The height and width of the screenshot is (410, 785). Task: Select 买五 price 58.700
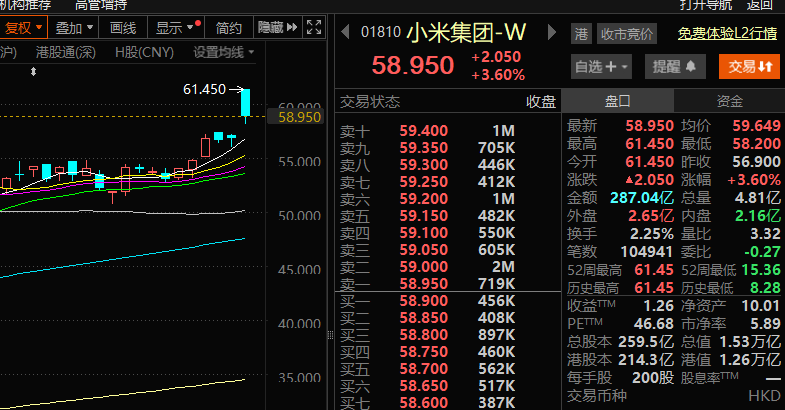coord(424,368)
